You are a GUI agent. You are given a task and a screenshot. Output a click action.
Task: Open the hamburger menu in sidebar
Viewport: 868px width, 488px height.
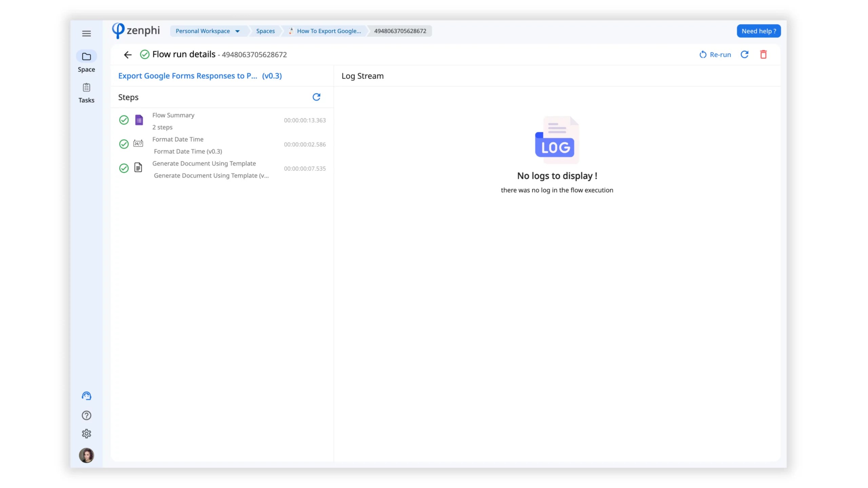pos(86,34)
